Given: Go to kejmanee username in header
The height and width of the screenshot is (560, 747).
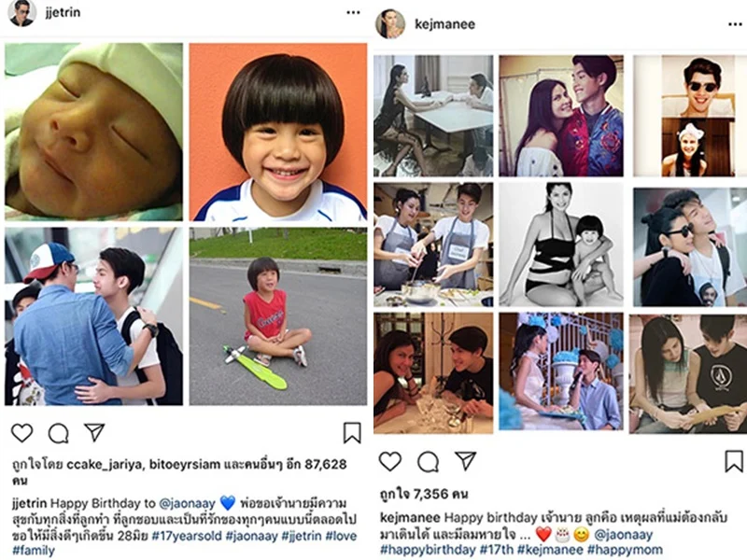Looking at the screenshot, I should tap(445, 24).
